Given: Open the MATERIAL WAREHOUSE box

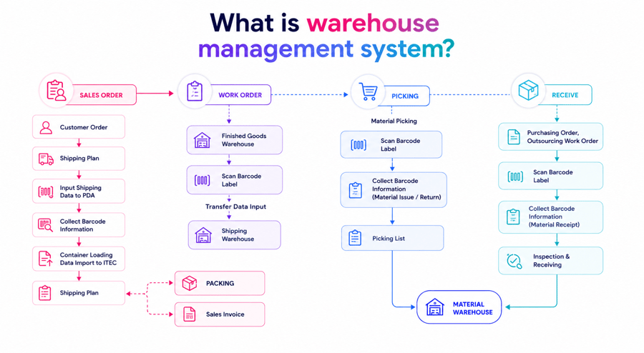Looking at the screenshot, I should pos(459,307).
